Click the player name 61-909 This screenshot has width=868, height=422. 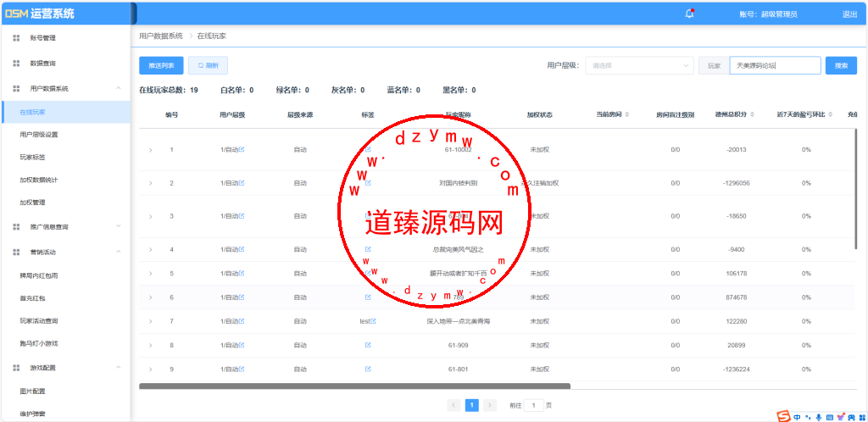458,345
